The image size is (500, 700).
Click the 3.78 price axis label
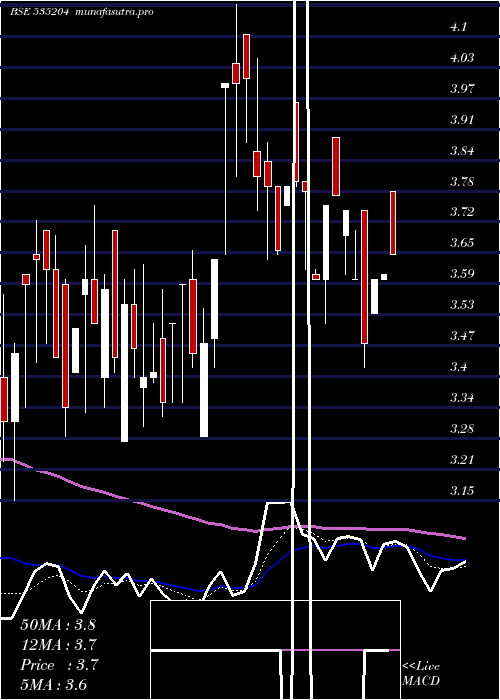click(462, 182)
